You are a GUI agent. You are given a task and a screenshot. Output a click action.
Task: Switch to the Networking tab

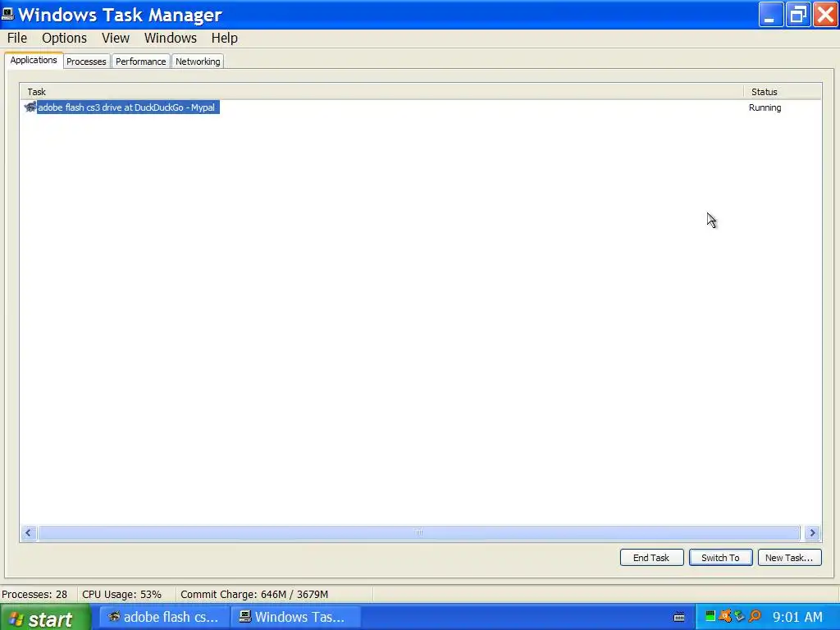click(198, 62)
